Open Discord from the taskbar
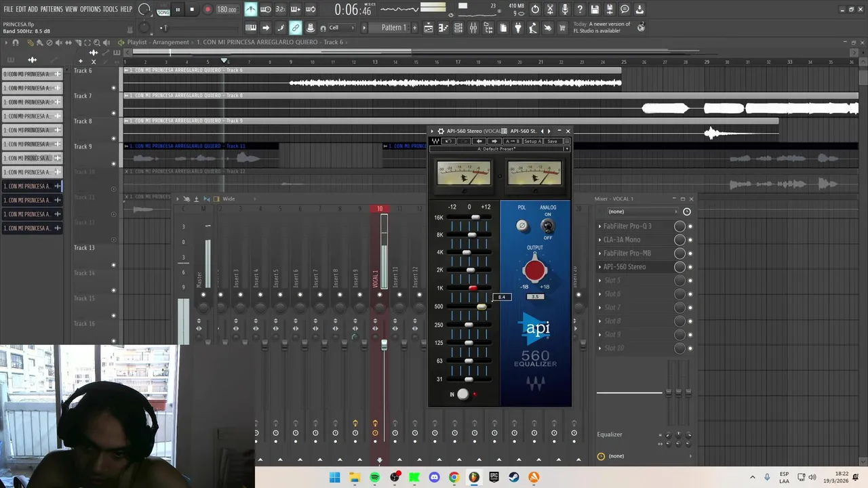This screenshot has width=868, height=488. (x=434, y=477)
